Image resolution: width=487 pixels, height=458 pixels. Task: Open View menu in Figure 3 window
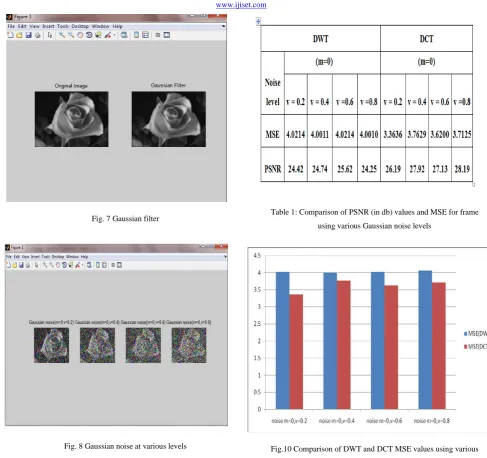tap(35, 26)
